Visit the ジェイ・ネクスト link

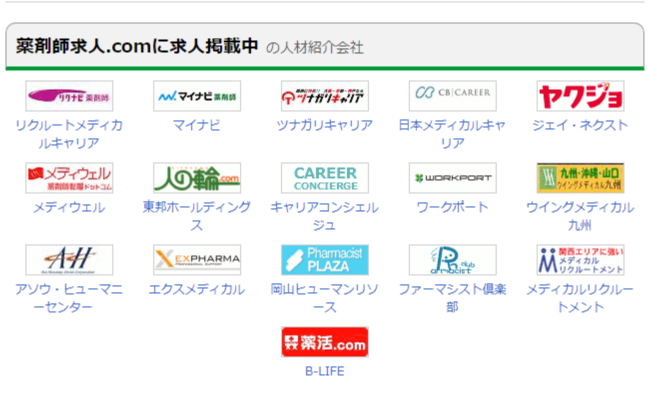tap(580, 125)
